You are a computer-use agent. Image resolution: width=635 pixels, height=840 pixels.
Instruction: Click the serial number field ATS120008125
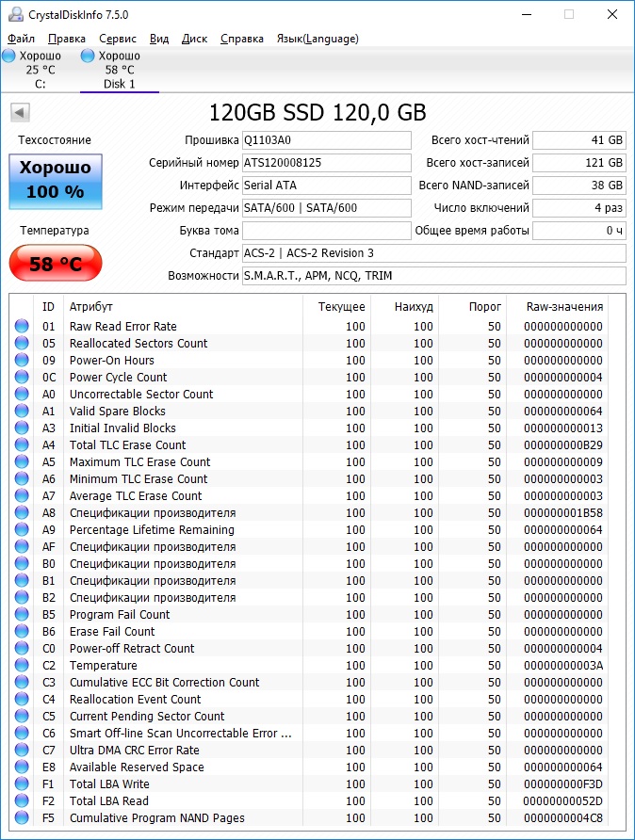click(326, 163)
